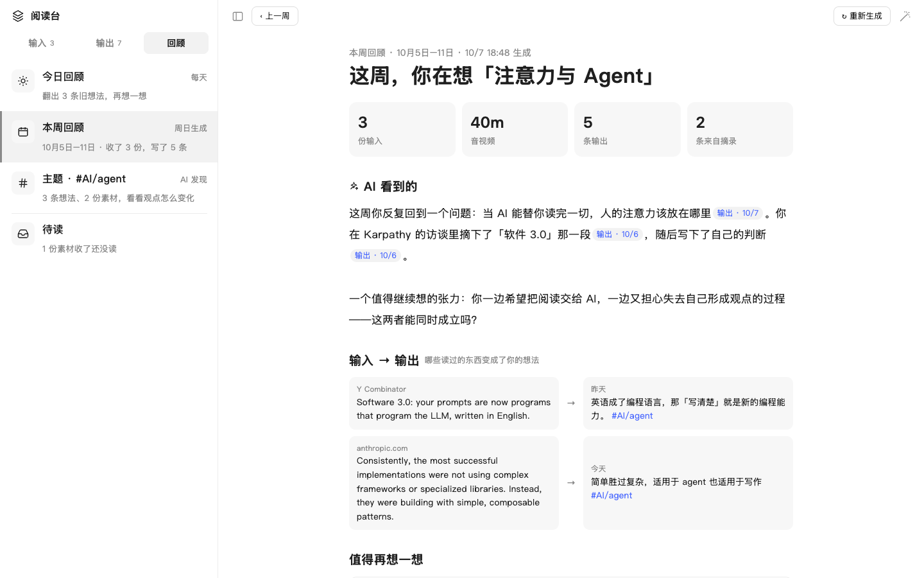The image size is (924, 578).
Task: Click the sparkle icon beside AI 看到的
Action: click(x=354, y=186)
